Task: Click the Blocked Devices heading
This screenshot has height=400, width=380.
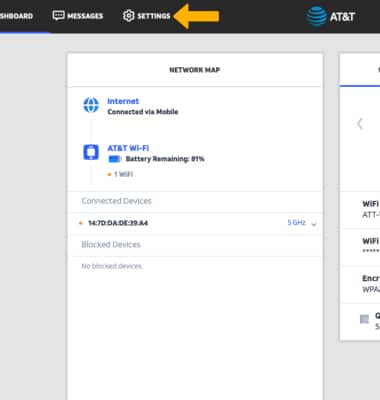Action: pyautogui.click(x=111, y=244)
